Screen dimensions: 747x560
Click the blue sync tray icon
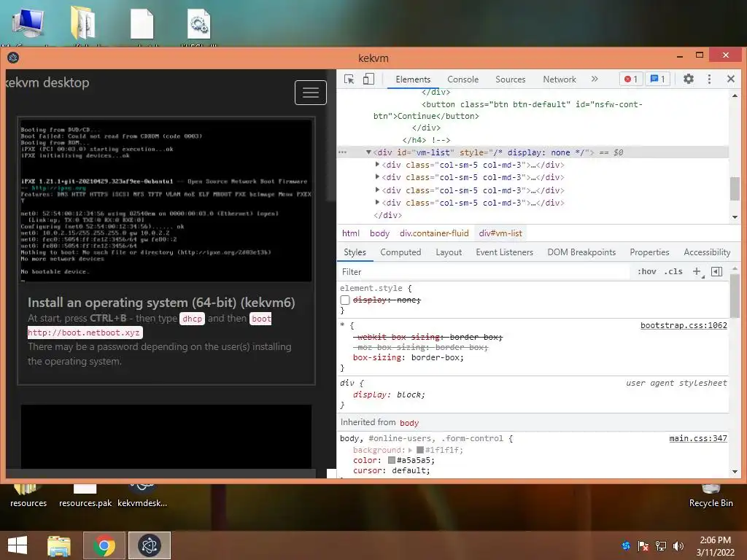tap(626, 546)
